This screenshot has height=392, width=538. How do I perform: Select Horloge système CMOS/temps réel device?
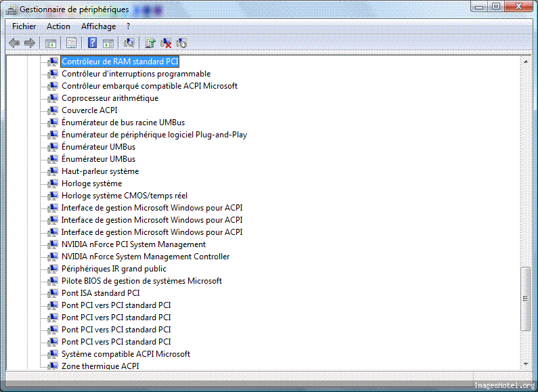[124, 196]
